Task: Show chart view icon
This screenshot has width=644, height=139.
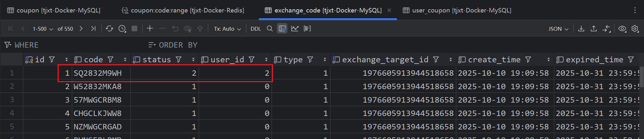Action: point(295,28)
